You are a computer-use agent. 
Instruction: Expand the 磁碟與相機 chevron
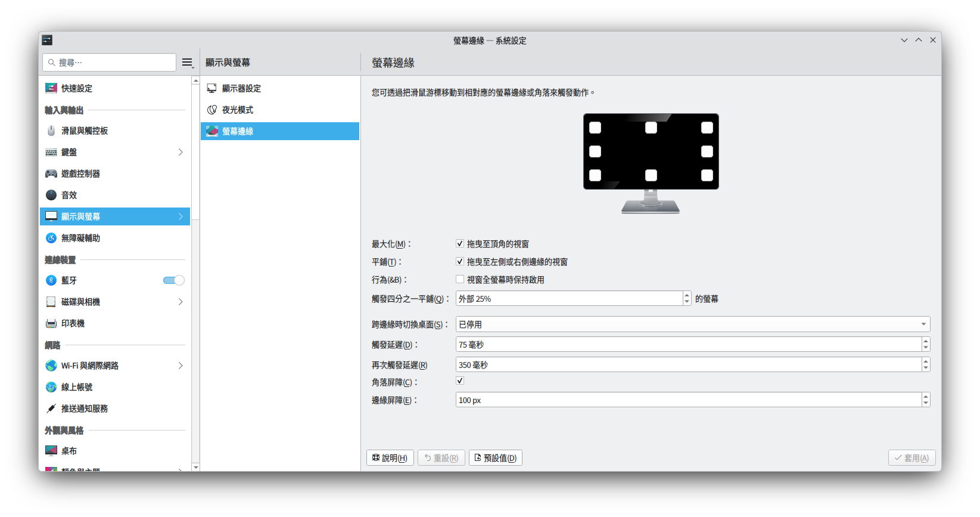(181, 302)
